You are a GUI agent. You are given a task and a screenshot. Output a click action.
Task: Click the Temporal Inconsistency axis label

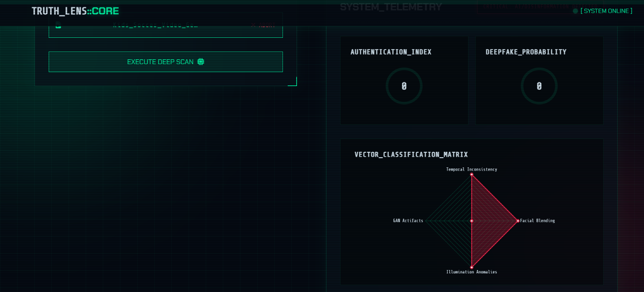pyautogui.click(x=472, y=170)
